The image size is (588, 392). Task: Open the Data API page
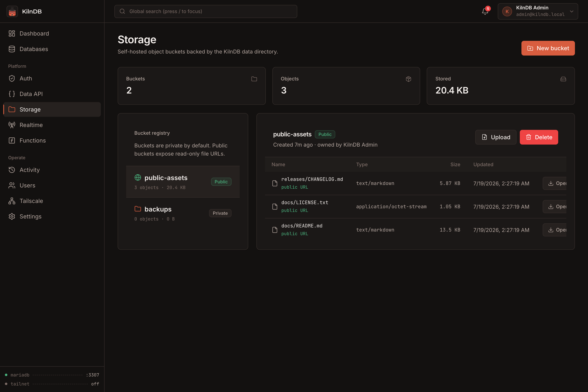[x=52, y=94]
